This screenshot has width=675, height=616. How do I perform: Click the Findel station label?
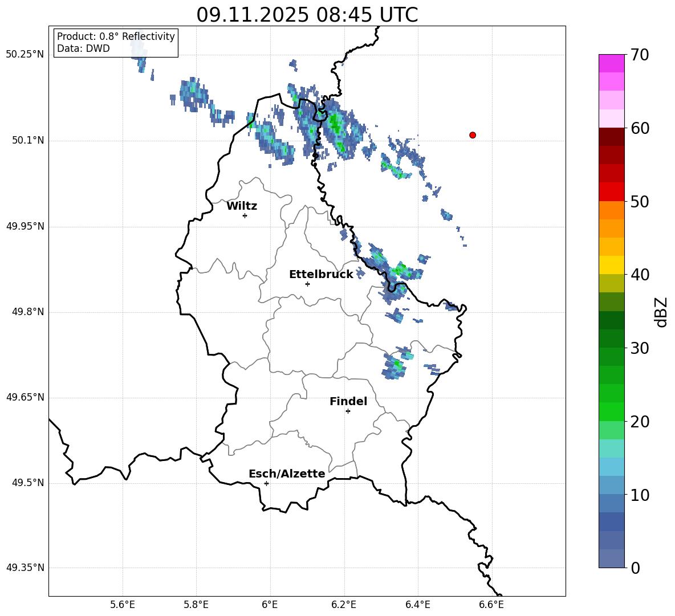[x=348, y=401]
